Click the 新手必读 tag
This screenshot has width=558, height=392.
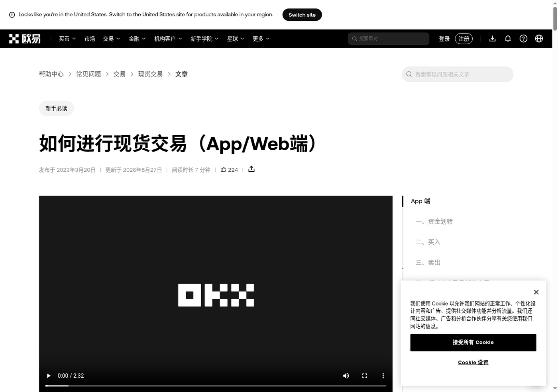click(x=57, y=108)
